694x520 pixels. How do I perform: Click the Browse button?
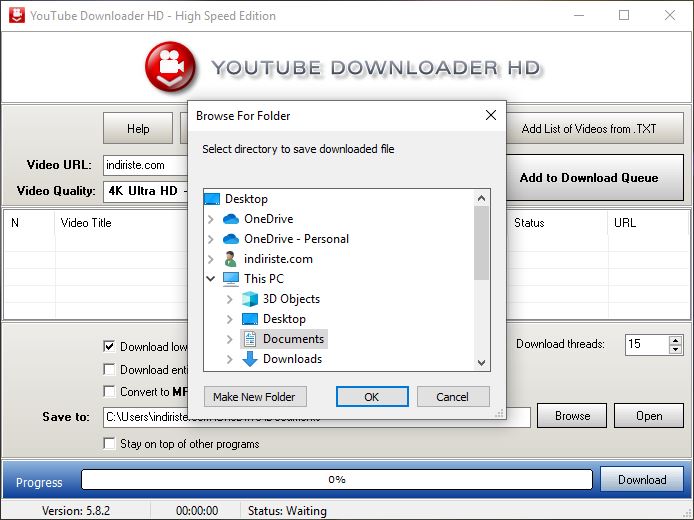tap(572, 416)
